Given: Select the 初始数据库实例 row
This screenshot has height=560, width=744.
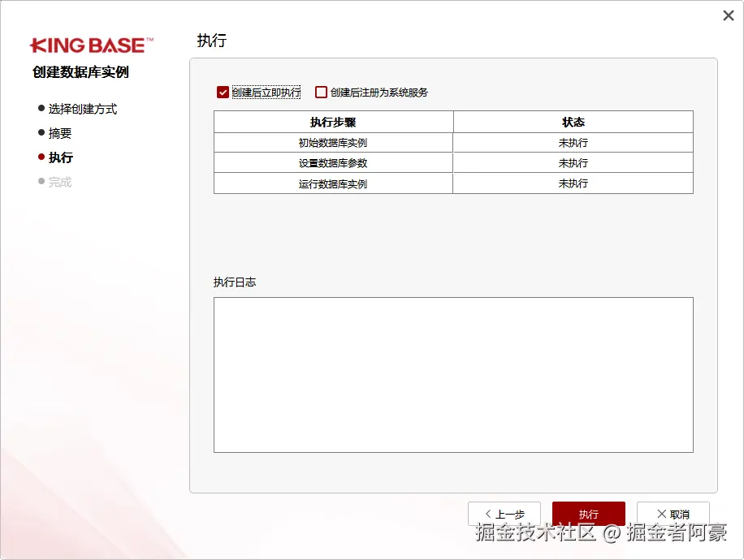Looking at the screenshot, I should [453, 143].
